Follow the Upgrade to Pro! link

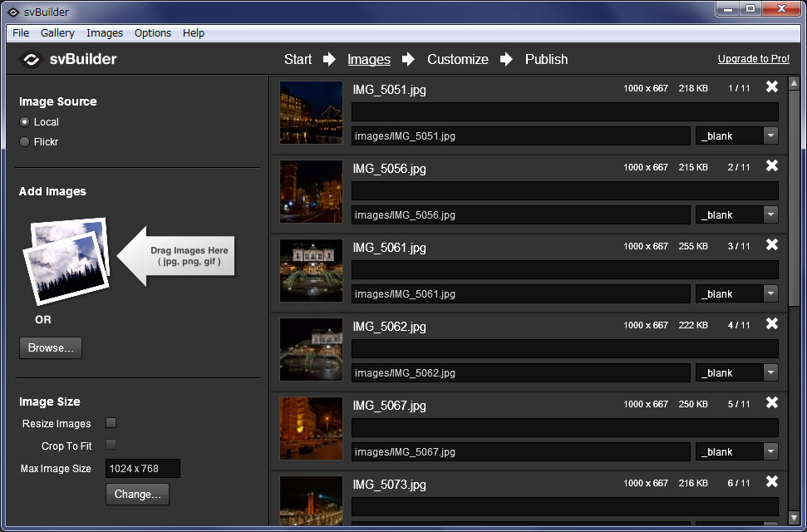click(x=753, y=60)
